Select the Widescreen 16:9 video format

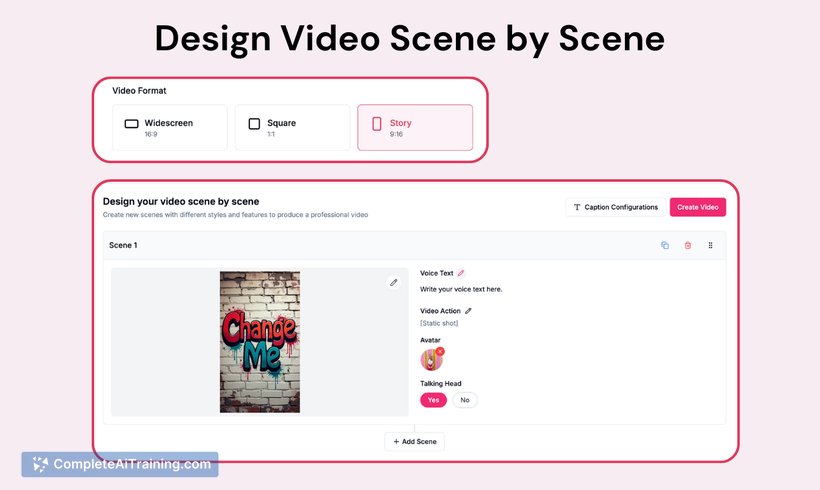coord(170,128)
